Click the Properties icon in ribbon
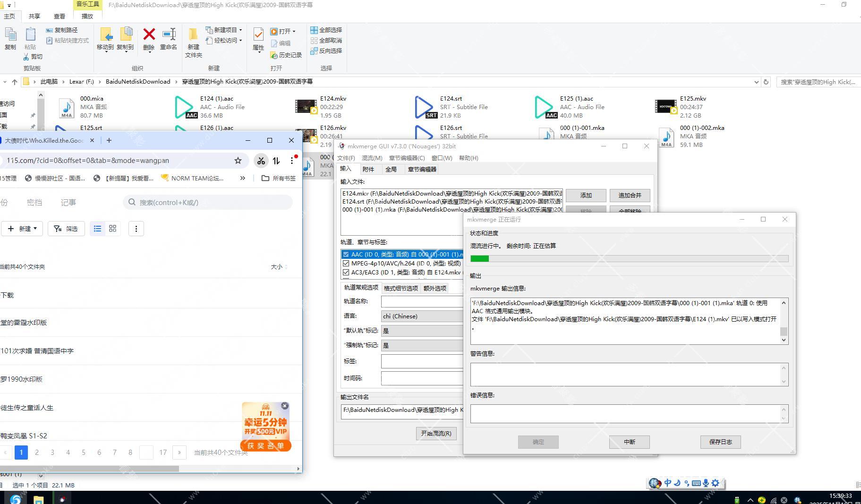 point(258,35)
